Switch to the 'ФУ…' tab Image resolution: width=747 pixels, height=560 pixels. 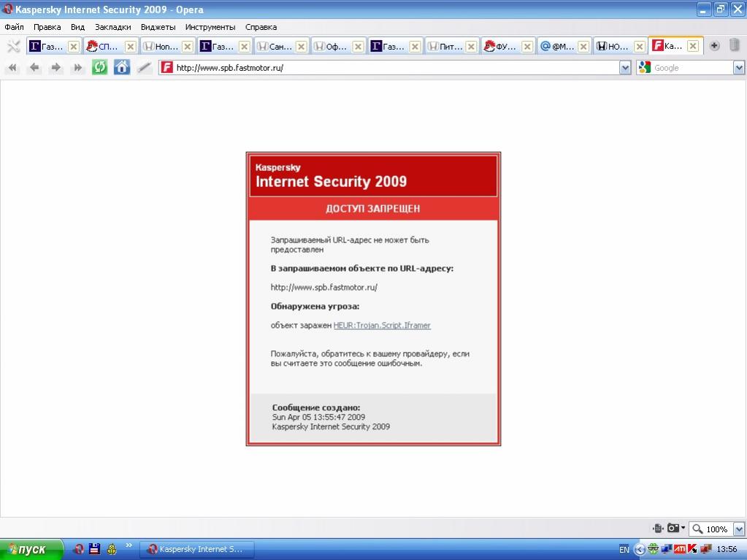(507, 46)
